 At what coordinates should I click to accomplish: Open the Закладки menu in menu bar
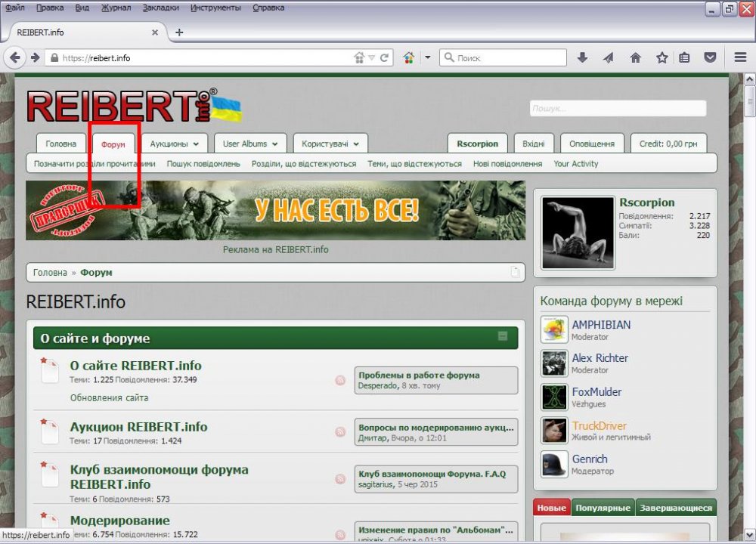(161, 8)
